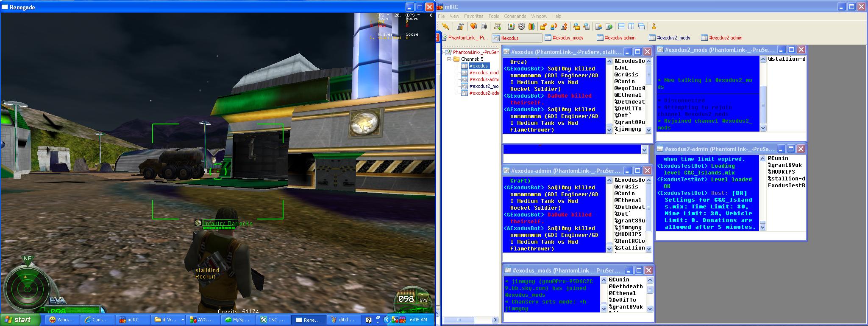Screen dimensions: 868x326
Task: Open the Favorites menu
Action: (x=473, y=16)
